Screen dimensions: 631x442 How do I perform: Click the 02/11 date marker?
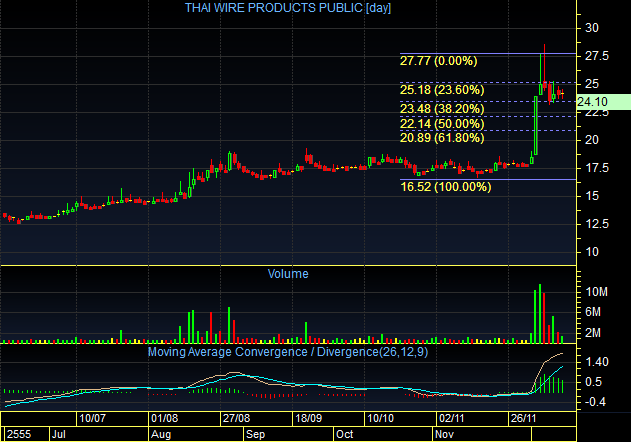(452, 418)
